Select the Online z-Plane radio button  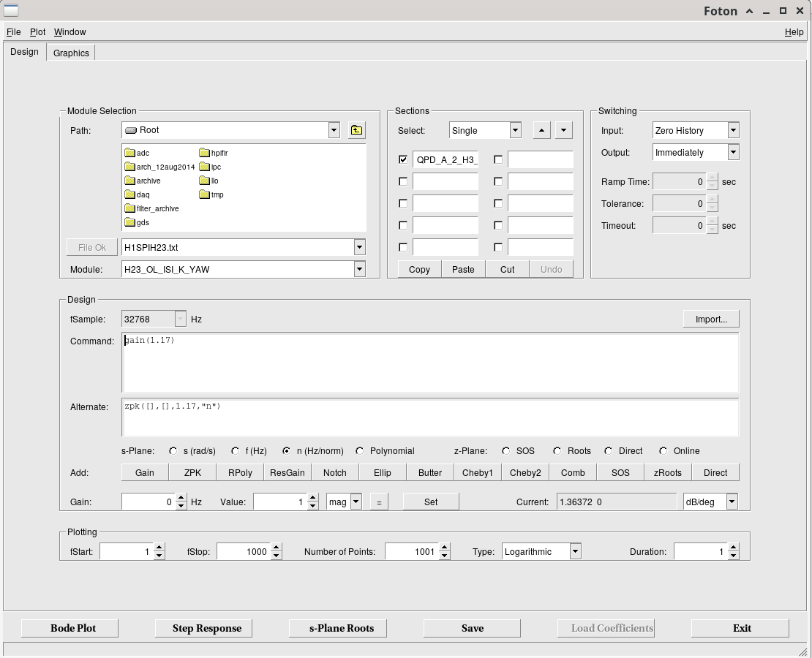point(663,451)
